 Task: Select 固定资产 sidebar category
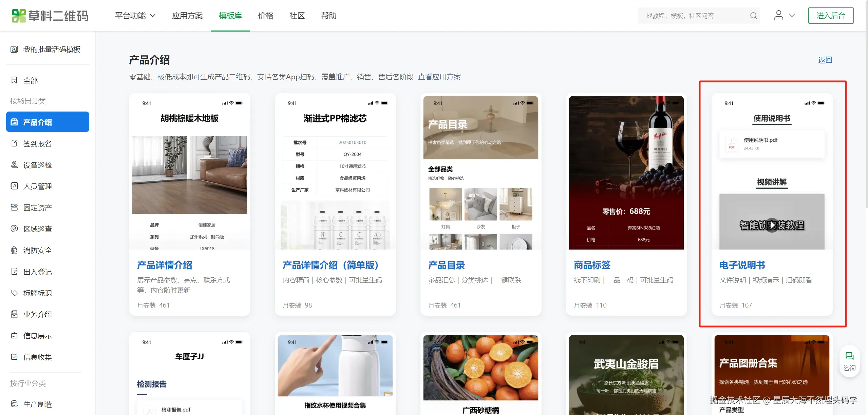pos(37,207)
